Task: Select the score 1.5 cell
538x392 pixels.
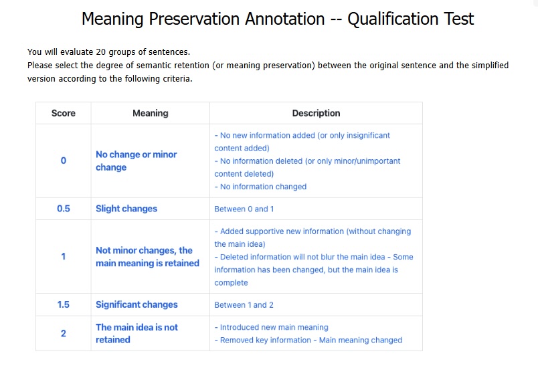Action: click(x=64, y=304)
